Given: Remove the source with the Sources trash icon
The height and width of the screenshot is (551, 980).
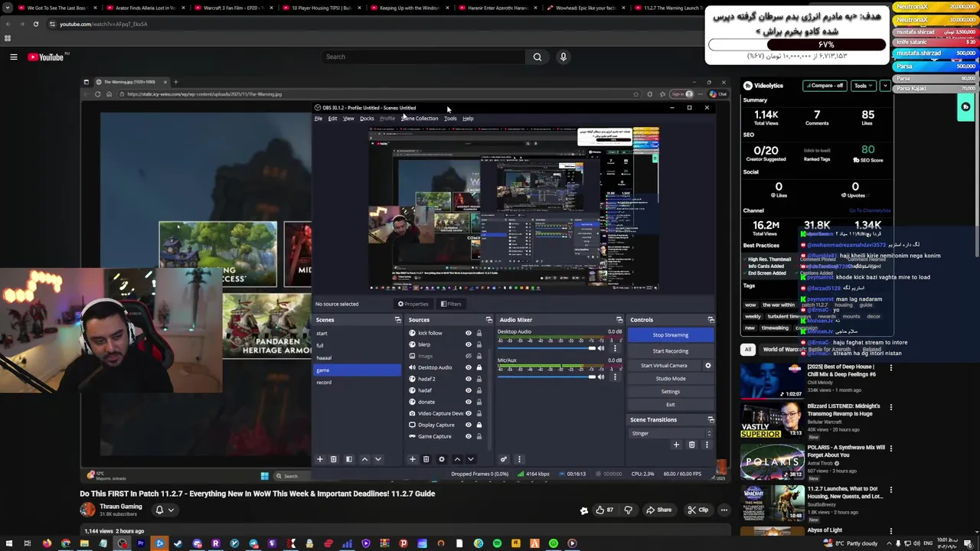Looking at the screenshot, I should (426, 459).
